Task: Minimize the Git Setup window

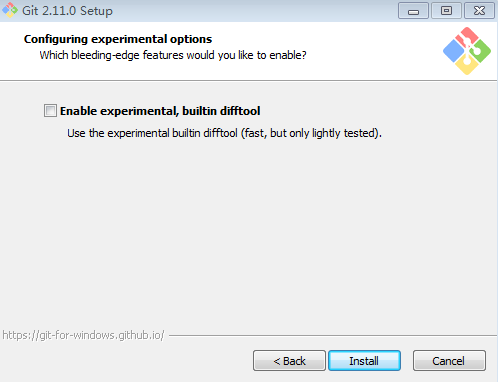Action: [413, 11]
